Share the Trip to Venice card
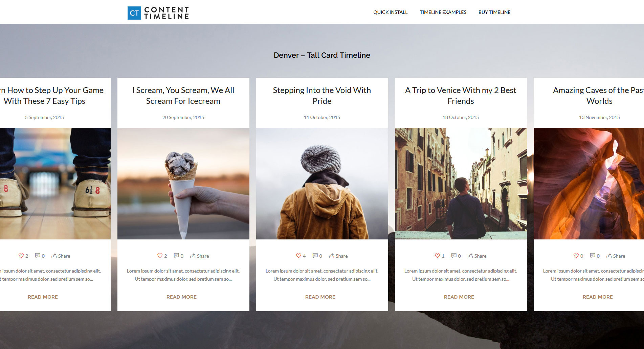The height and width of the screenshot is (349, 644). coord(477,256)
